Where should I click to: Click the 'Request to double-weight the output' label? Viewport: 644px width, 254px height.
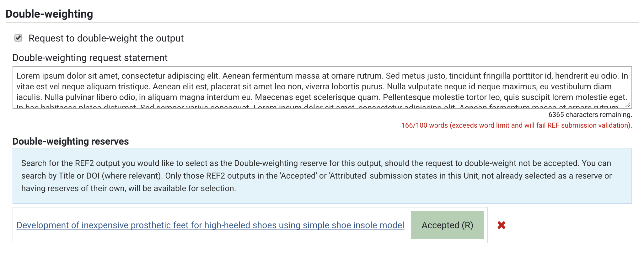106,38
